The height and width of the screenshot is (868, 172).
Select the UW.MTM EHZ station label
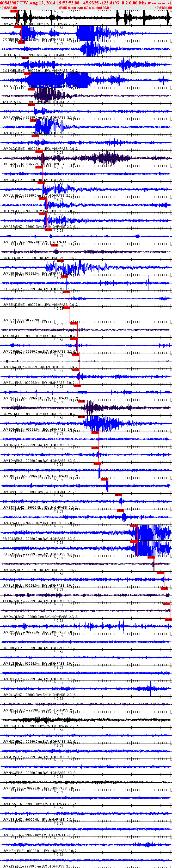39,757
